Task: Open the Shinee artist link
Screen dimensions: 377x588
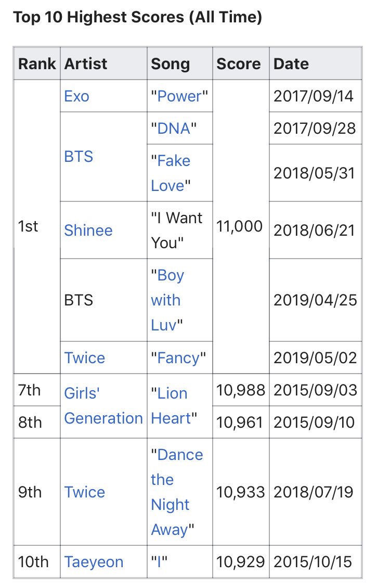Action: point(88,230)
